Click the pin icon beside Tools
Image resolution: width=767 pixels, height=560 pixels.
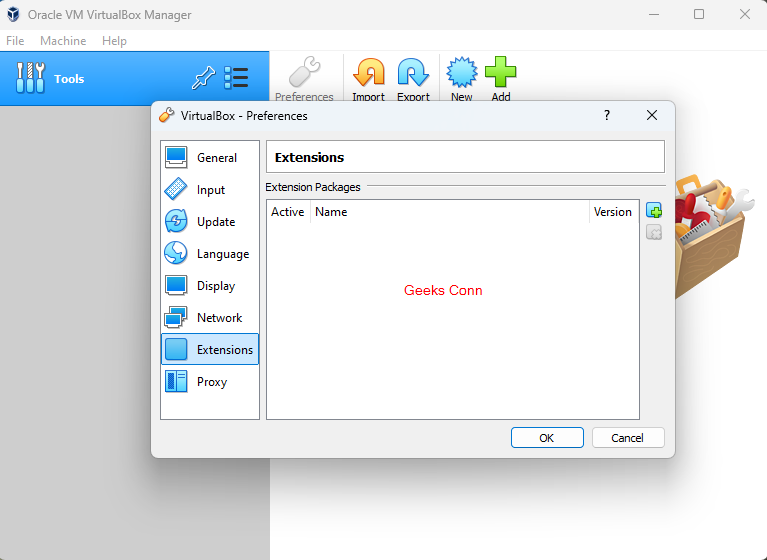pos(203,78)
